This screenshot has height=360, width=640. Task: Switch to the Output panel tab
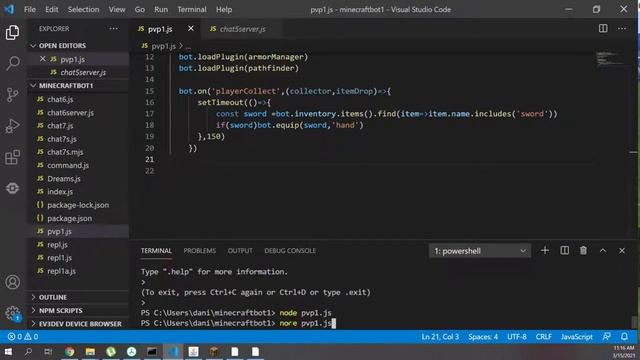240,251
